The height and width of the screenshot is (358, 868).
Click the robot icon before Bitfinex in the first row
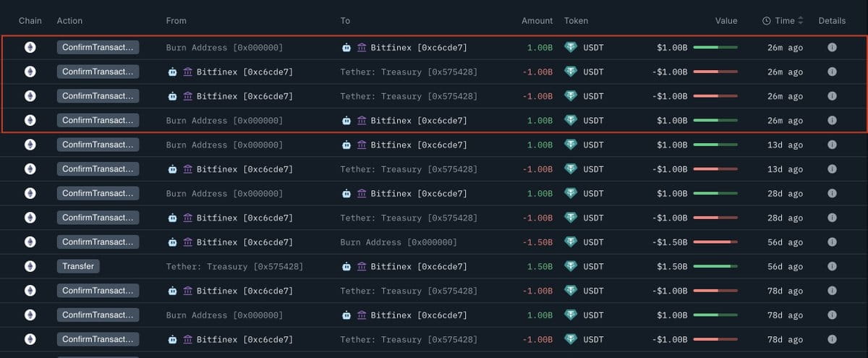(346, 48)
